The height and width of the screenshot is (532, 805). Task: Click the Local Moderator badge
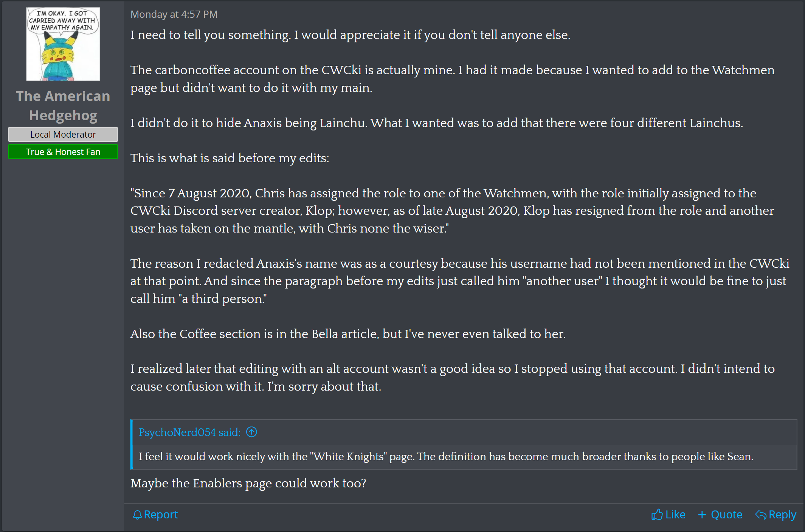coord(63,135)
